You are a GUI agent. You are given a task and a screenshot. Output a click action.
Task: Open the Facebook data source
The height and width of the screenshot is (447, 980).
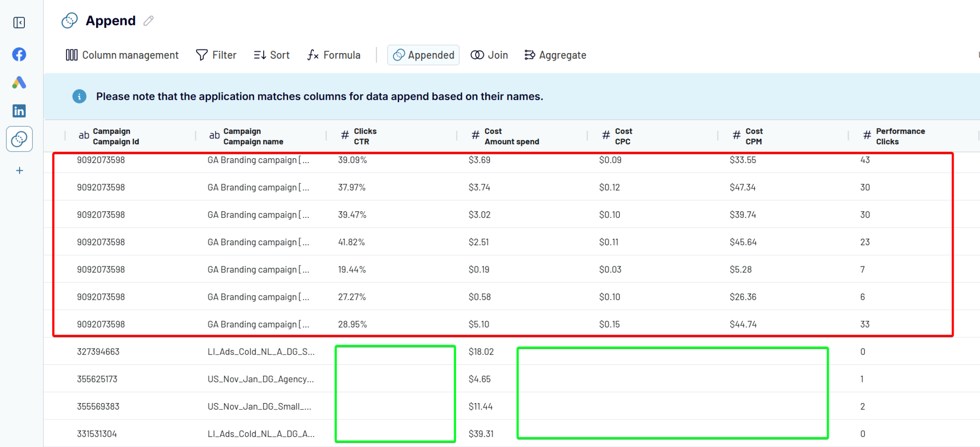19,54
